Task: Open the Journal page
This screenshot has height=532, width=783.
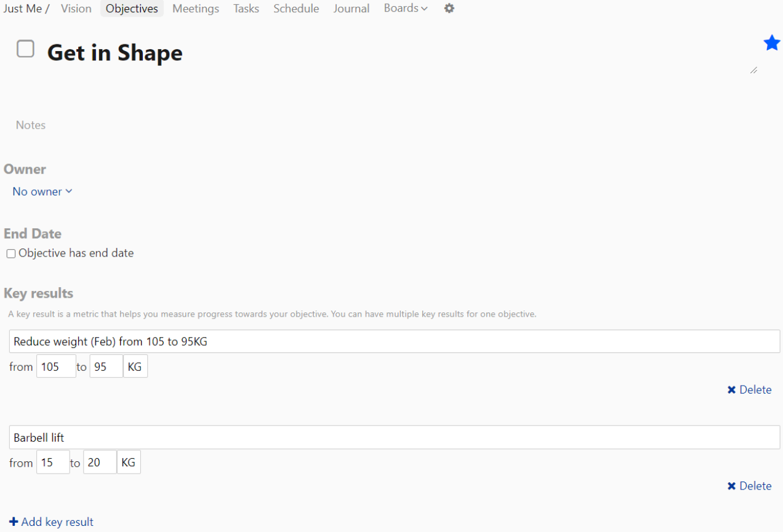Action: (351, 9)
